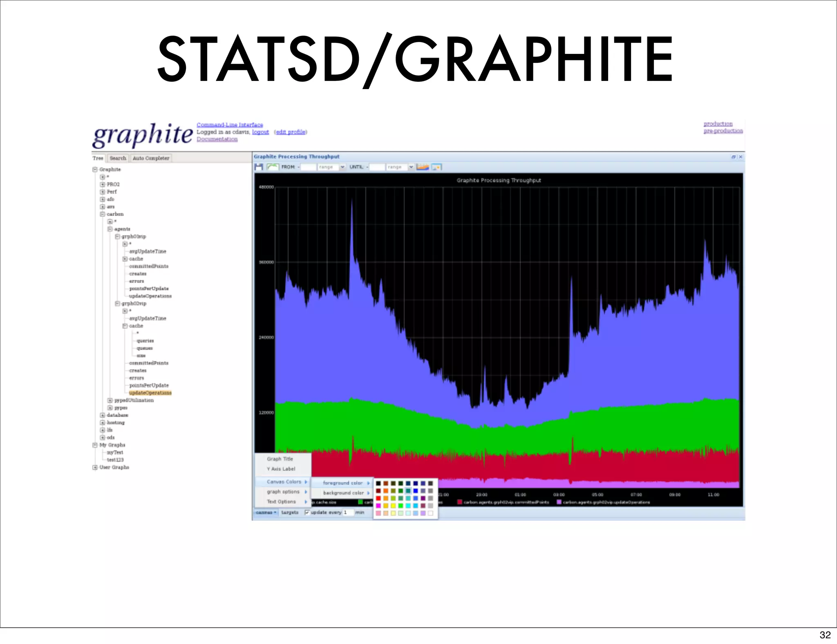Expand the database tree node

[x=103, y=415]
